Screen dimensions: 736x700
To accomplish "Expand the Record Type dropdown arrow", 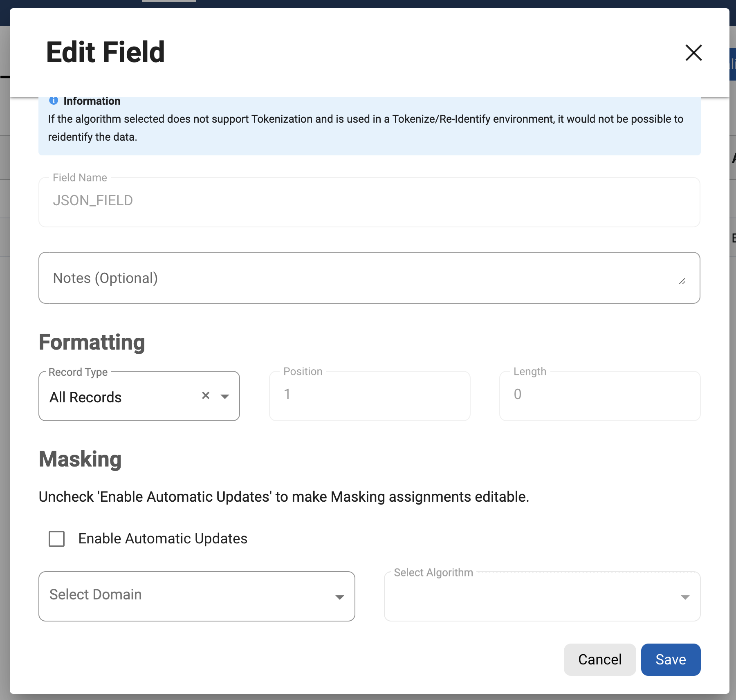I will click(x=224, y=396).
